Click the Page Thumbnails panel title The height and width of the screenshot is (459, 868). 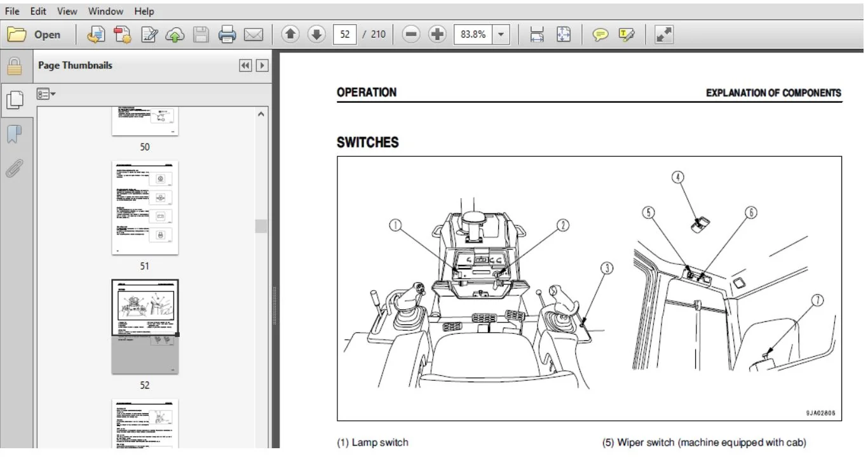click(75, 65)
